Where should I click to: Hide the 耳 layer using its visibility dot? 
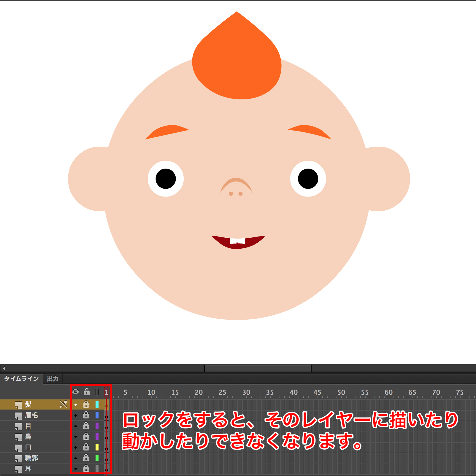click(x=76, y=469)
